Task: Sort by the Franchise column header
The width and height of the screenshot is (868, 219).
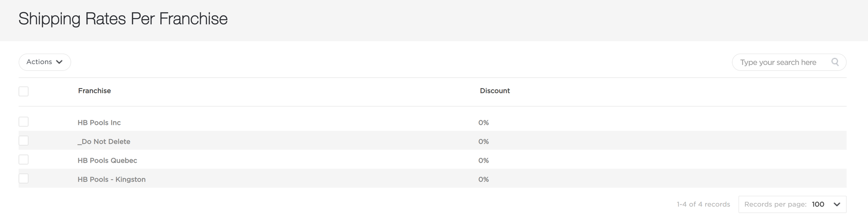Action: tap(94, 91)
